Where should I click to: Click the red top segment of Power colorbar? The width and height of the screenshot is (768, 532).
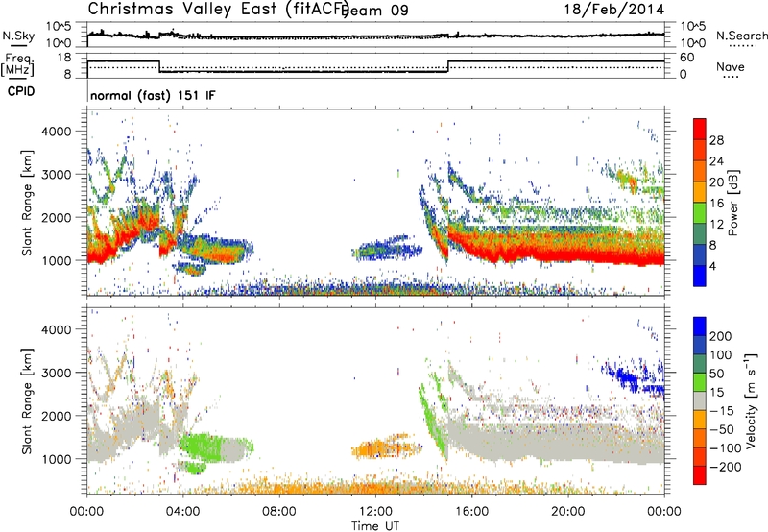pos(700,129)
